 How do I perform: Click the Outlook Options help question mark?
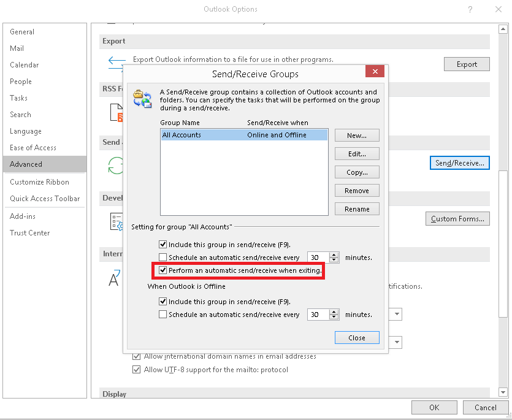tap(470, 9)
